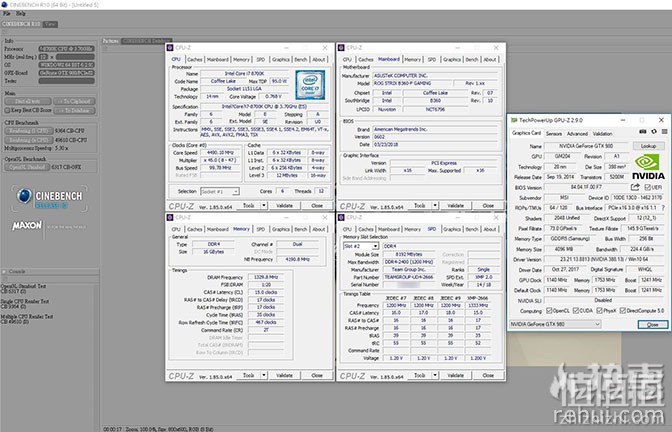
Task: Click the Tester field in Cinebench Info
Action: click(x=66, y=81)
